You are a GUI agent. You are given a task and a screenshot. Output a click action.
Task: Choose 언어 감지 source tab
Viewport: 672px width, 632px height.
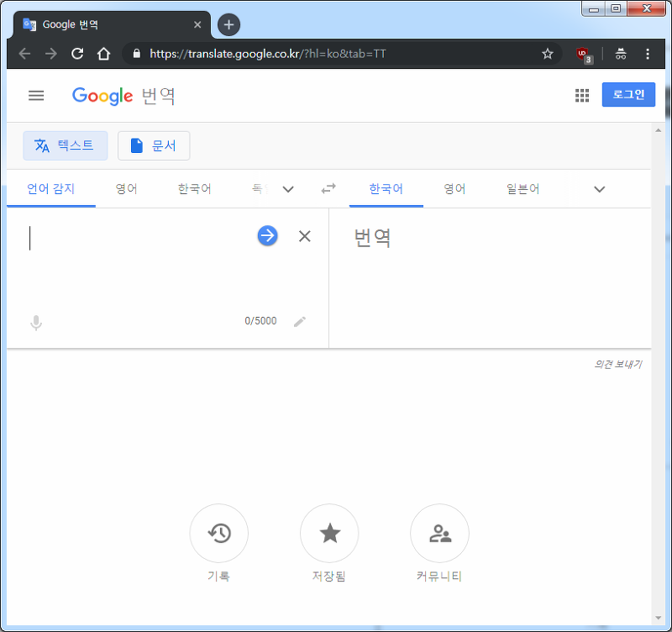pyautogui.click(x=51, y=188)
